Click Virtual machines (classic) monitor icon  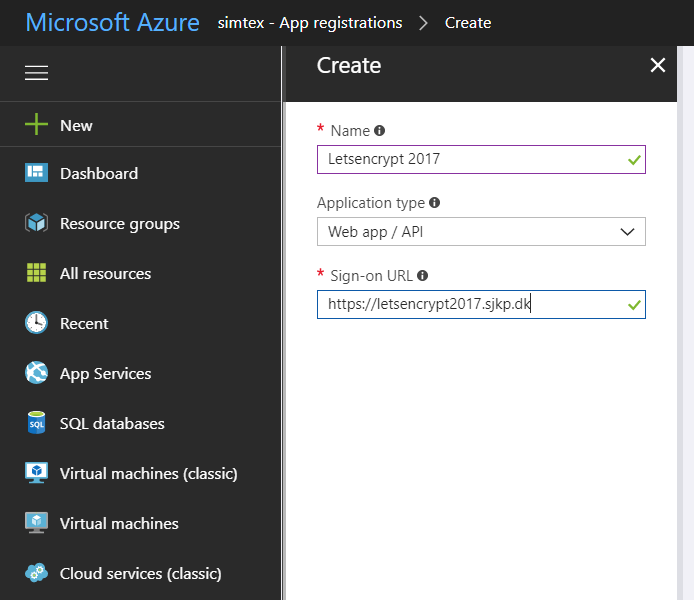pyautogui.click(x=36, y=473)
